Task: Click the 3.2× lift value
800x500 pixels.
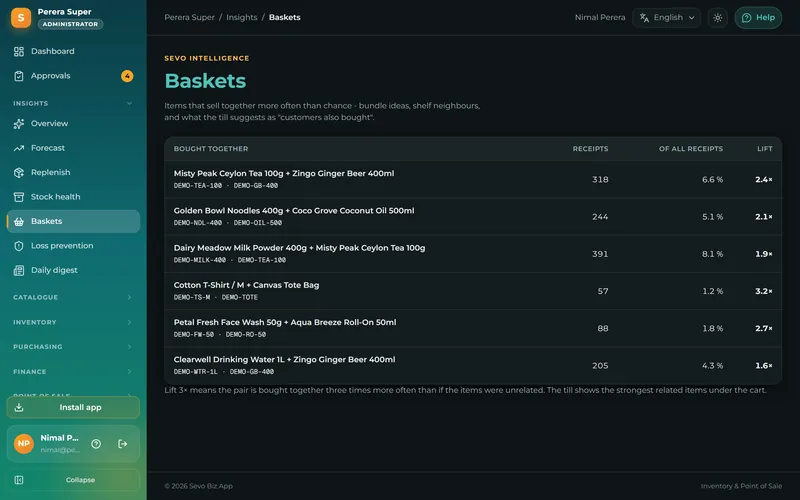Action: [x=764, y=291]
